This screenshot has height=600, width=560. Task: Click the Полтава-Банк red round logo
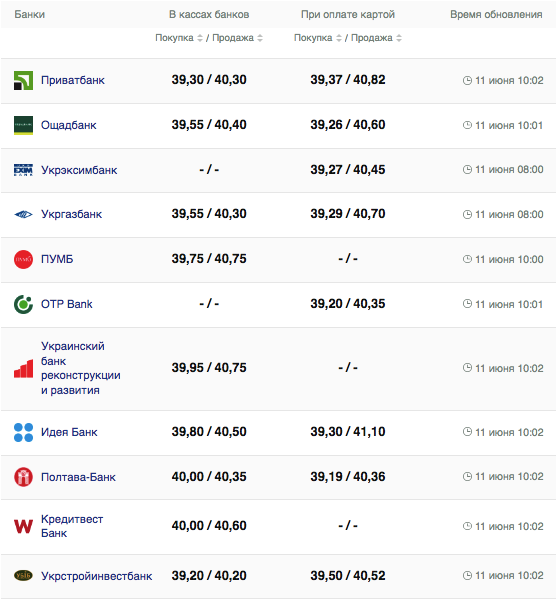click(x=23, y=477)
